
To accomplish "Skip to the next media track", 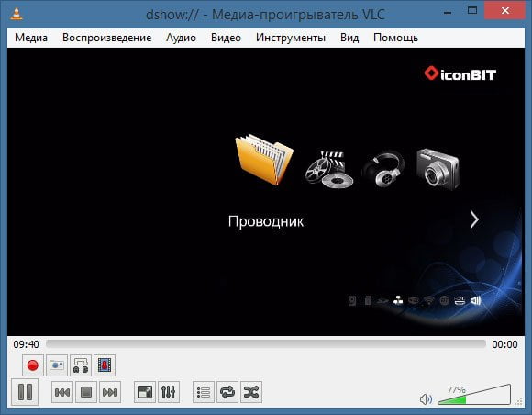I will pyautogui.click(x=110, y=392).
